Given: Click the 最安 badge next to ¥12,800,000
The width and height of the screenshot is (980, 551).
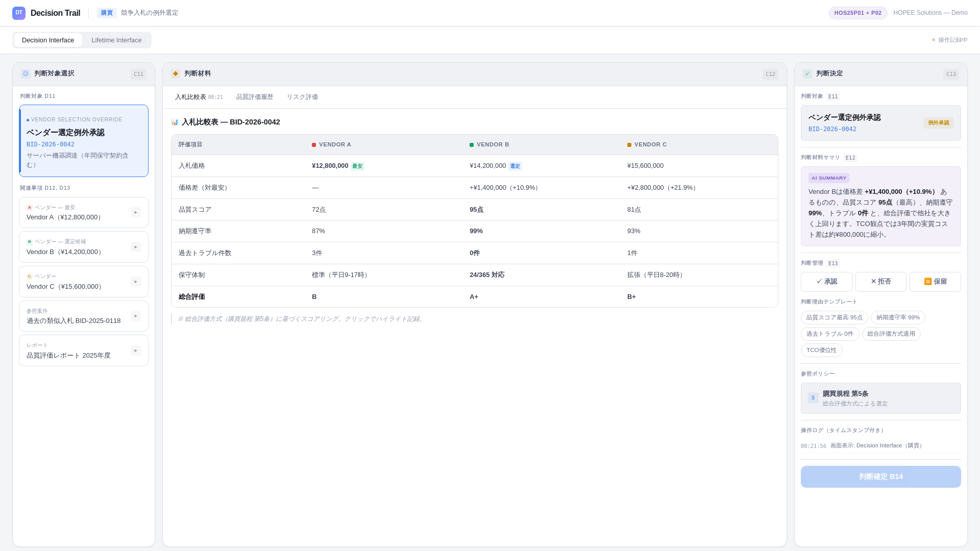Looking at the screenshot, I should point(357,166).
